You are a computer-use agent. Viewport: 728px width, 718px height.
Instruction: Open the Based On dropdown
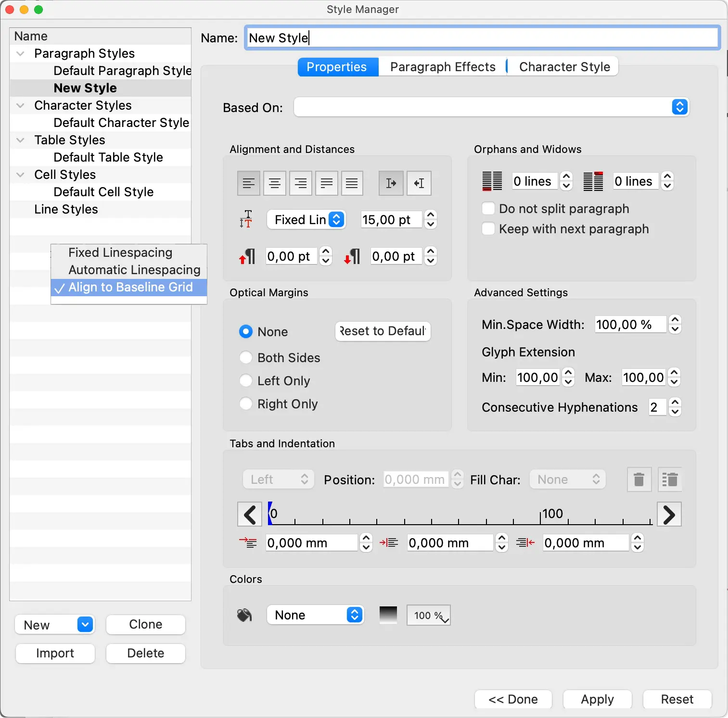coord(491,107)
